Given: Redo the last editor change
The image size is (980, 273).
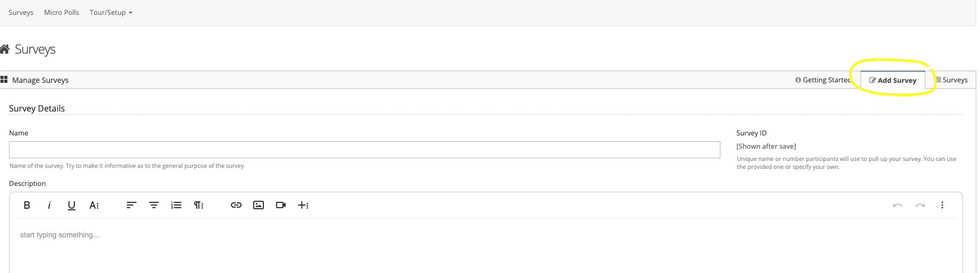Looking at the screenshot, I should (920, 205).
